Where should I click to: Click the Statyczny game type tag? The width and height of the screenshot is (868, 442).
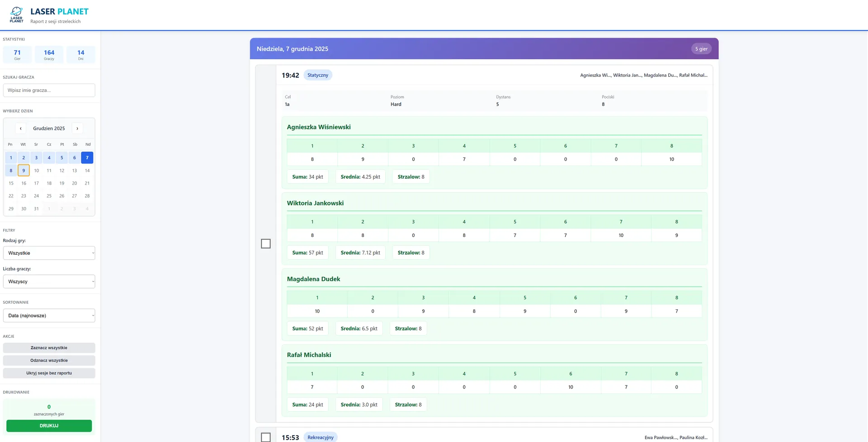pos(318,75)
